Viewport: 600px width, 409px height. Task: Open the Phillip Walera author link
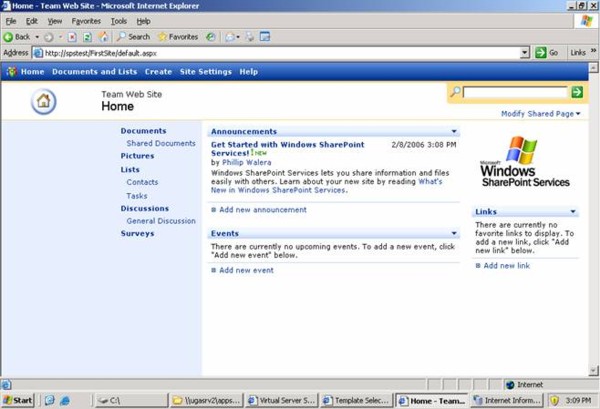click(x=247, y=162)
